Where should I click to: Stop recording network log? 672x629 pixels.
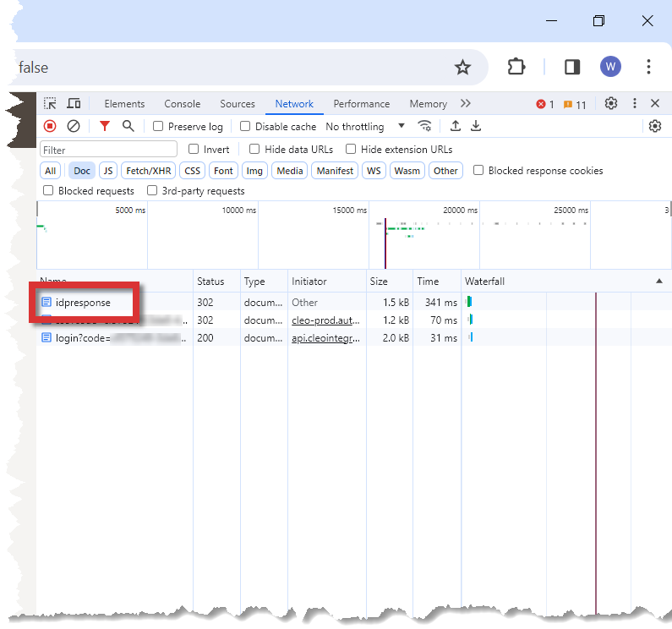tap(50, 126)
